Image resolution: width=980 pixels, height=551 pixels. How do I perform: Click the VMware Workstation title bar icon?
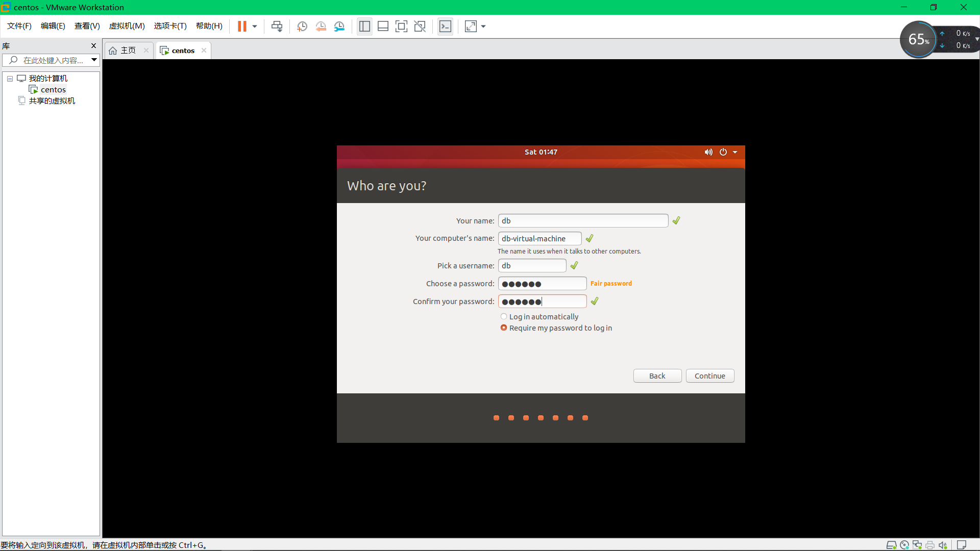[6, 7]
